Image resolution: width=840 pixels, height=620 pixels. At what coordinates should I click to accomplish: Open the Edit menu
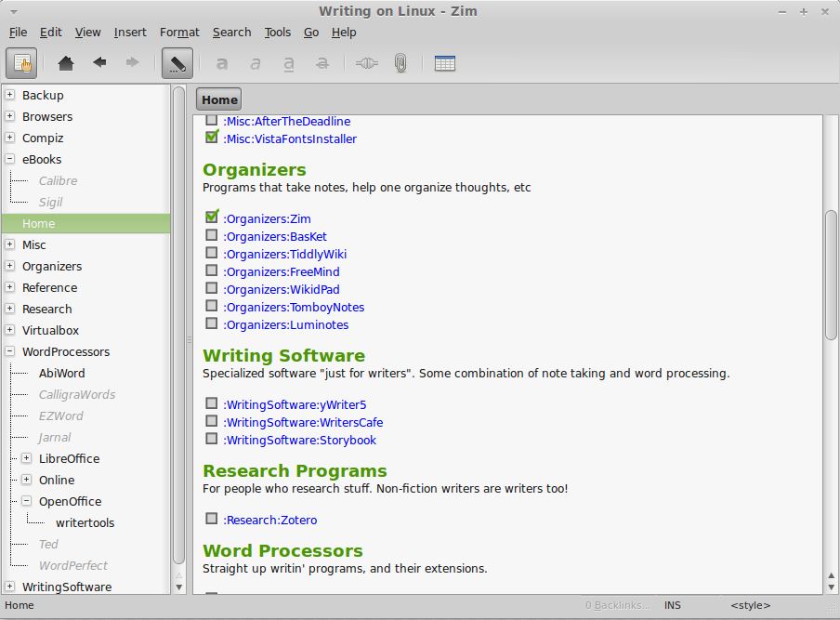(x=51, y=33)
